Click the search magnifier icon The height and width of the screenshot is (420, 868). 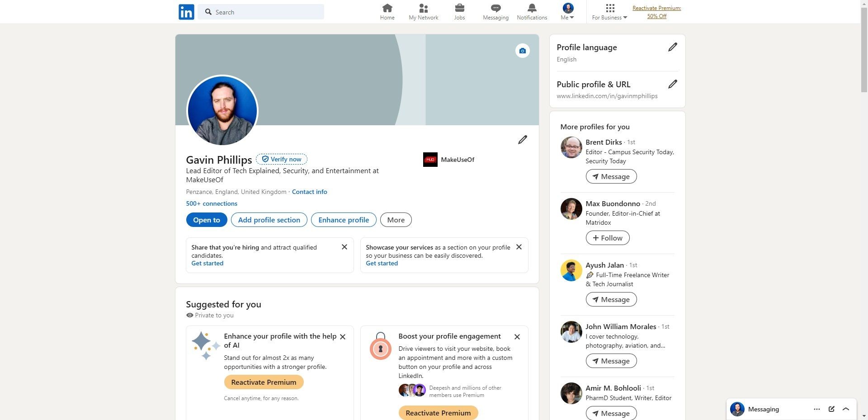tap(208, 12)
